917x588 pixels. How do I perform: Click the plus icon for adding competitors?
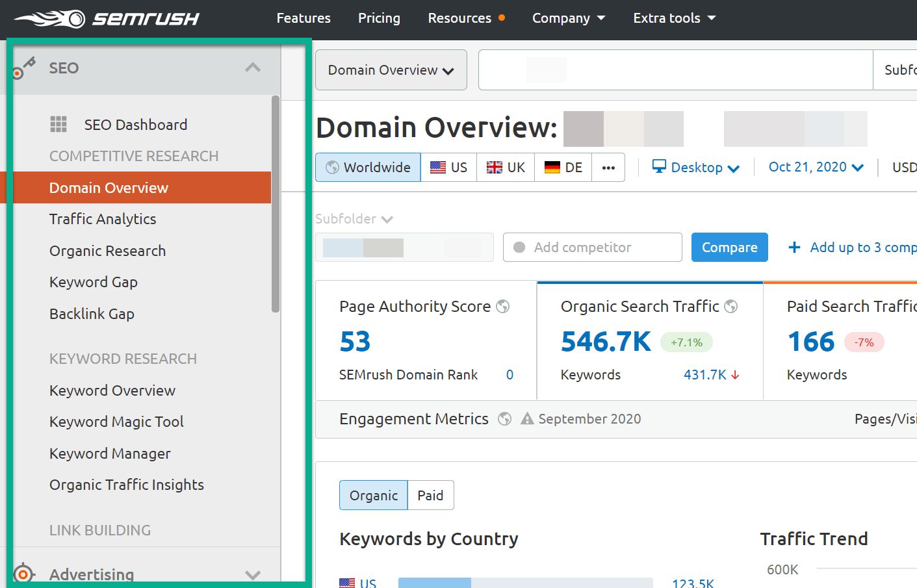(794, 247)
